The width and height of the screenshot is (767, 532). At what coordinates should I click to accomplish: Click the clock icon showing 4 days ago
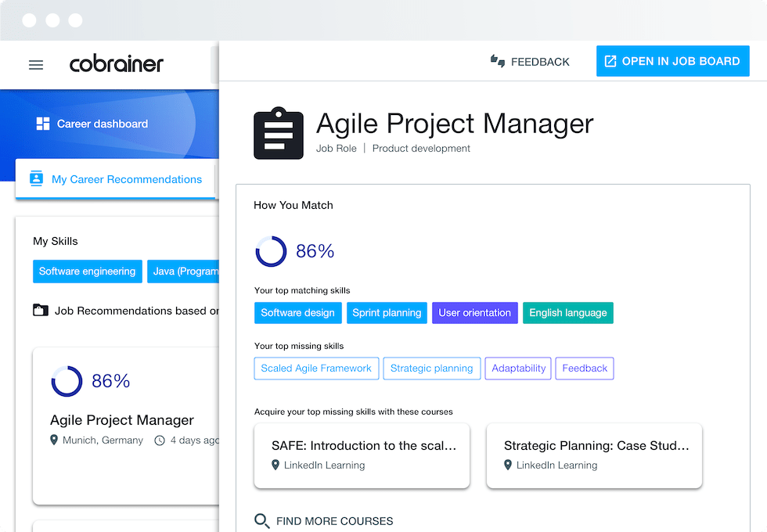click(x=159, y=440)
